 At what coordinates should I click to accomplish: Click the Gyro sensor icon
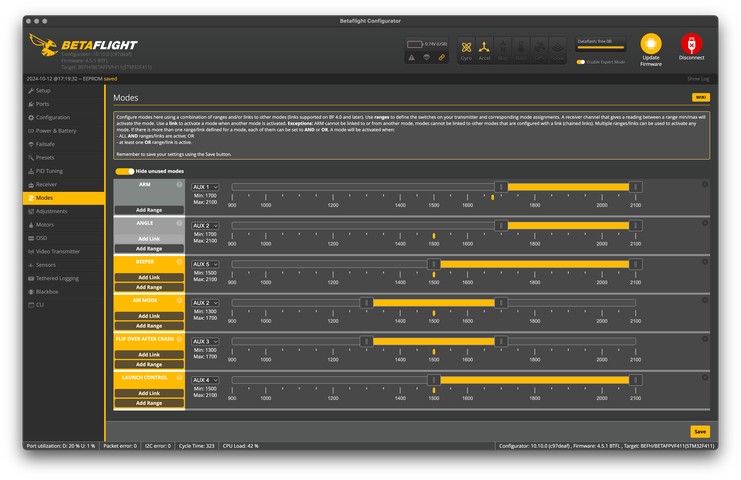[x=466, y=50]
